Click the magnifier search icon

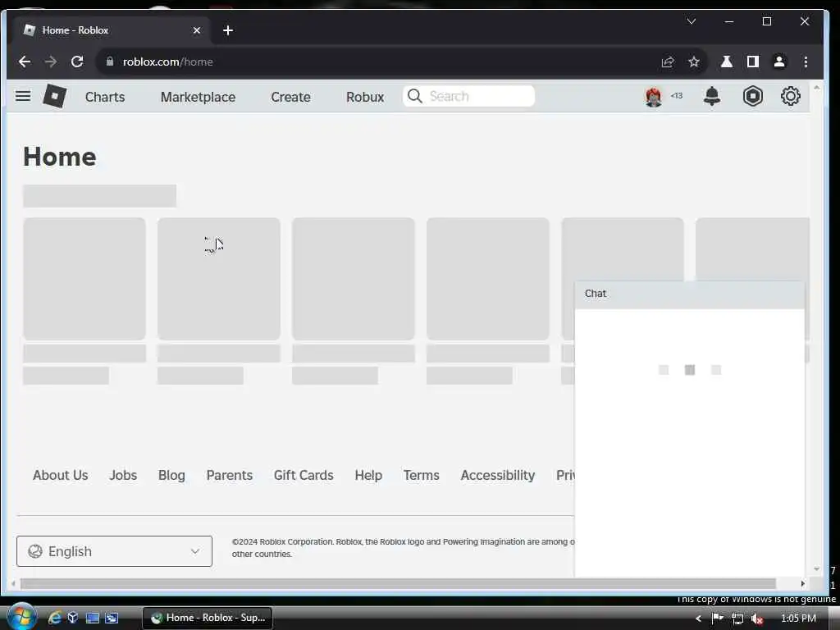[414, 97]
